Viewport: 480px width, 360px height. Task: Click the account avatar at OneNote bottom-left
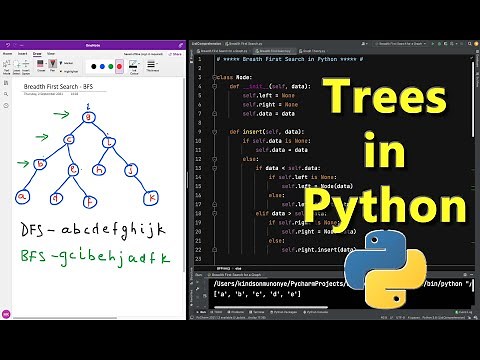pos(6,314)
